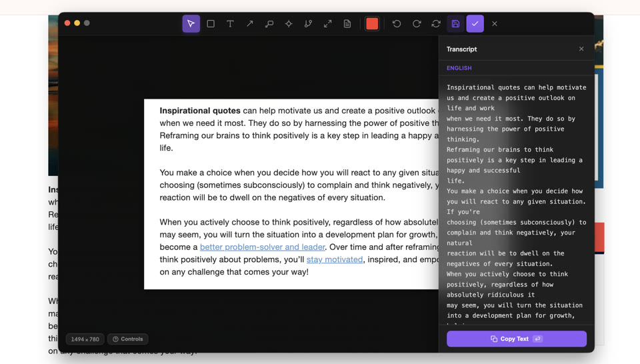Click the ENGLISH language label

(459, 68)
